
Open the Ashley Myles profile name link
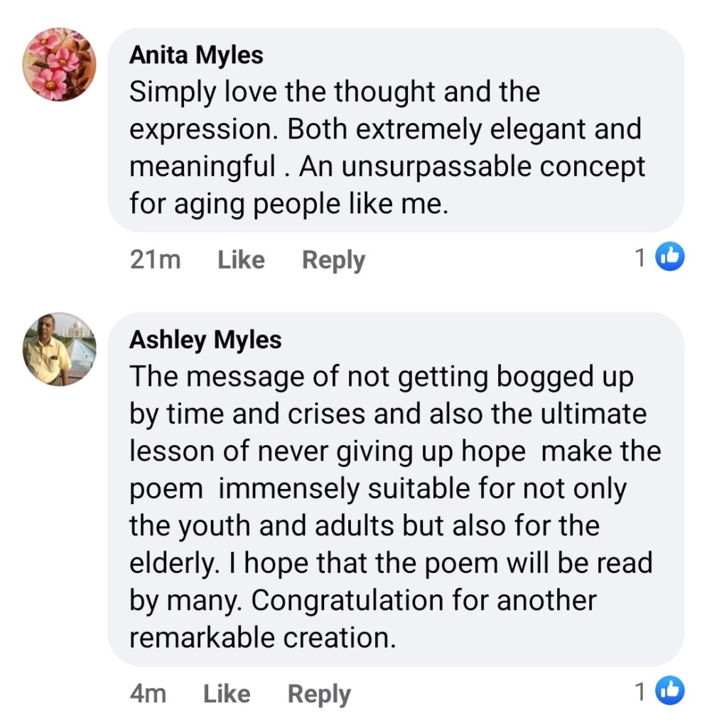coord(205,340)
